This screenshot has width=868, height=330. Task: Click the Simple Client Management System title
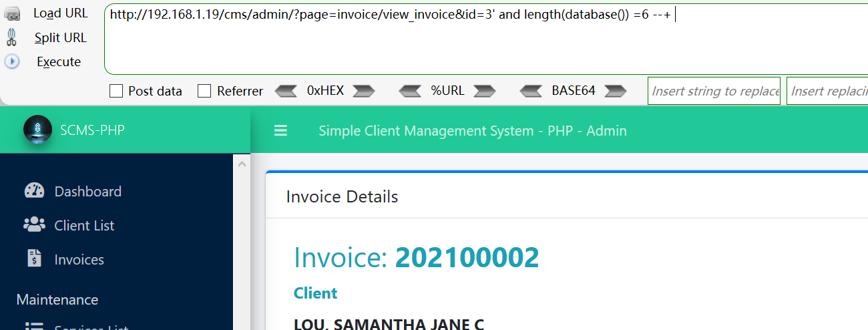473,131
